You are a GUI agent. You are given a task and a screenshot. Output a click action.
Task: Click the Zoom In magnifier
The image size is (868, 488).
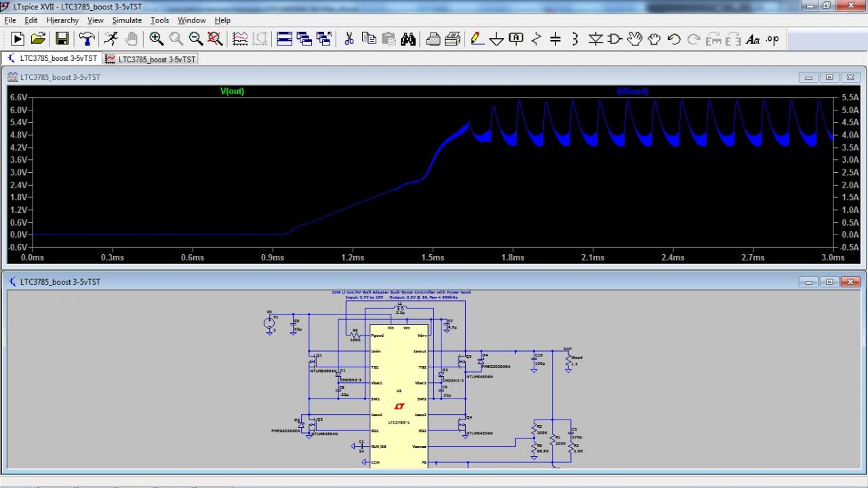(x=157, y=39)
